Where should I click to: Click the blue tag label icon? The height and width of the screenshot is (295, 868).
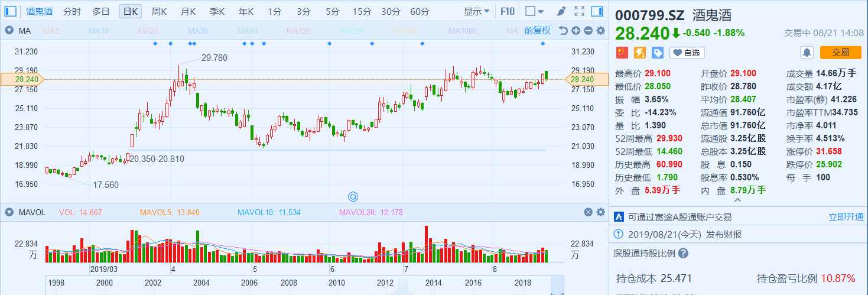tap(658, 53)
